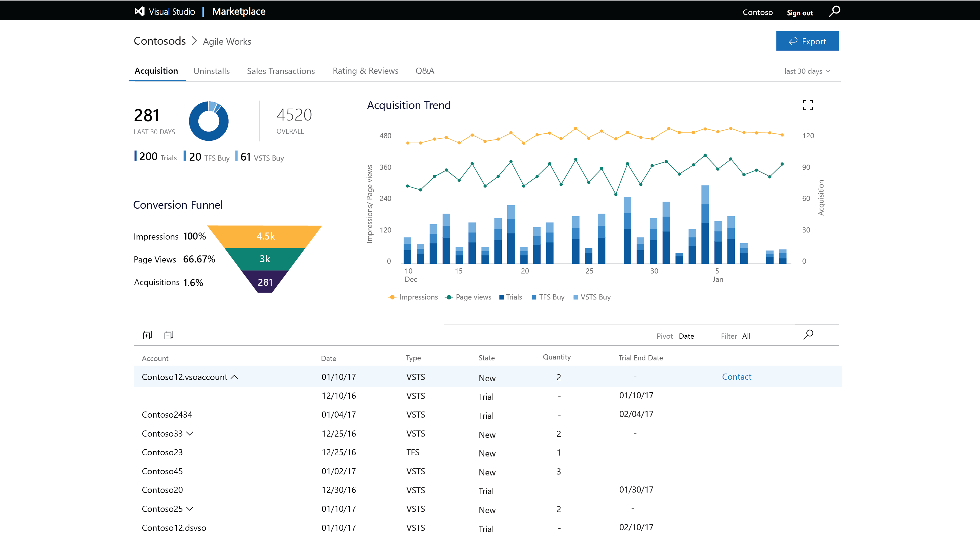Expand the Contoso33 account row

pos(190,434)
